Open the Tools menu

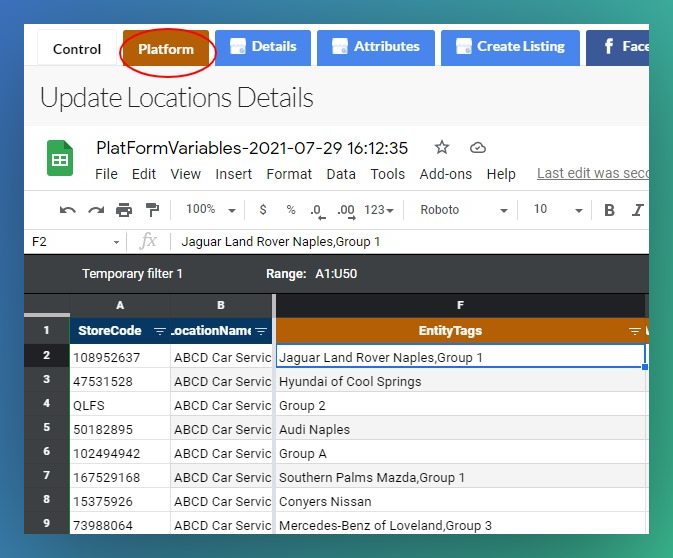click(388, 174)
